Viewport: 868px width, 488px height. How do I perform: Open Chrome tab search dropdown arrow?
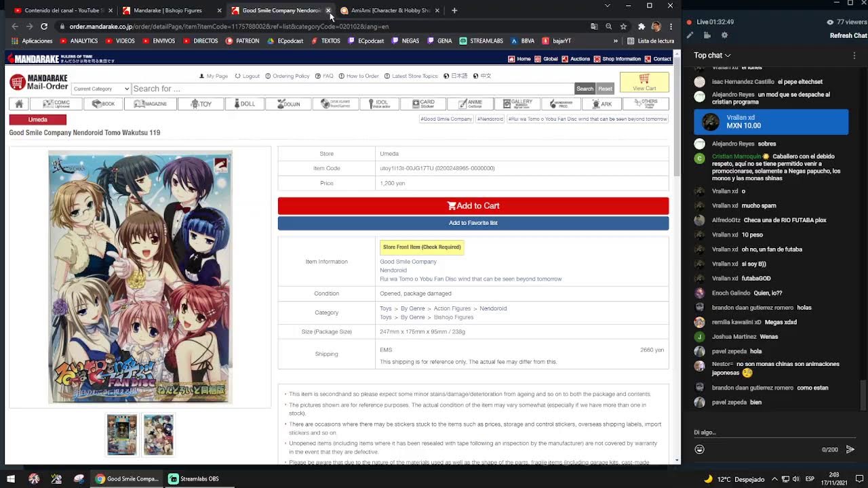pyautogui.click(x=609, y=5)
